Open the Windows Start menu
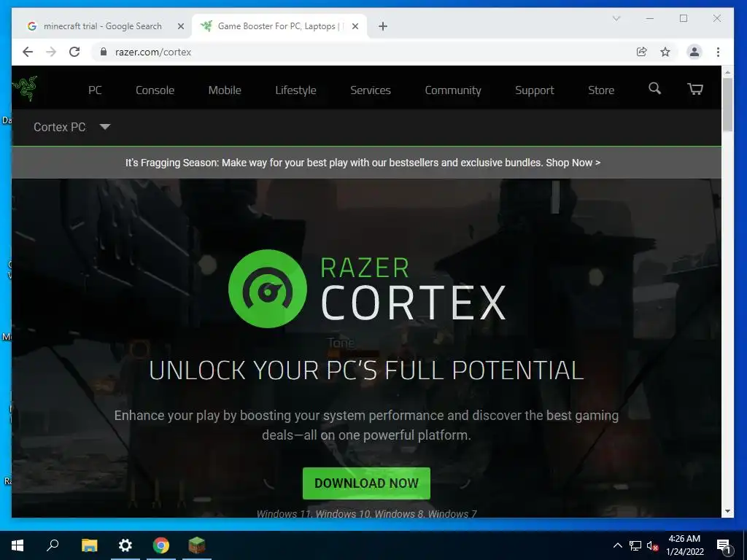This screenshot has height=560, width=747. point(18,545)
